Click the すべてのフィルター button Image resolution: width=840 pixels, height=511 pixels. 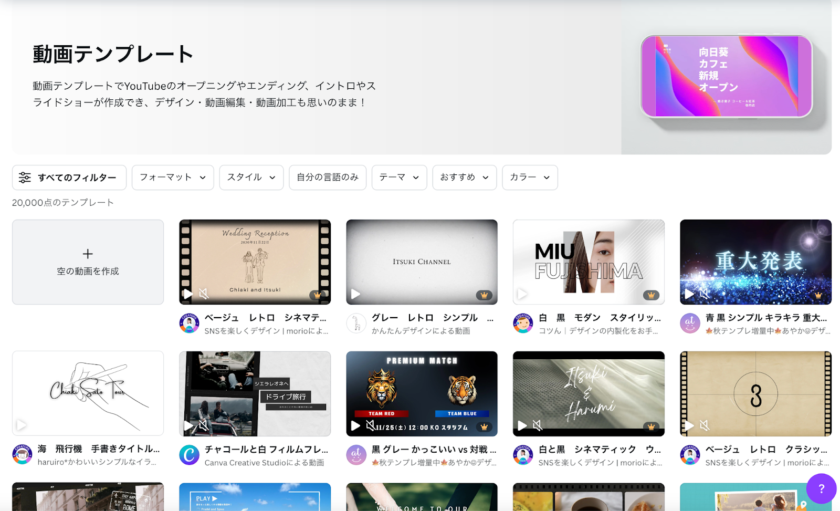click(69, 178)
